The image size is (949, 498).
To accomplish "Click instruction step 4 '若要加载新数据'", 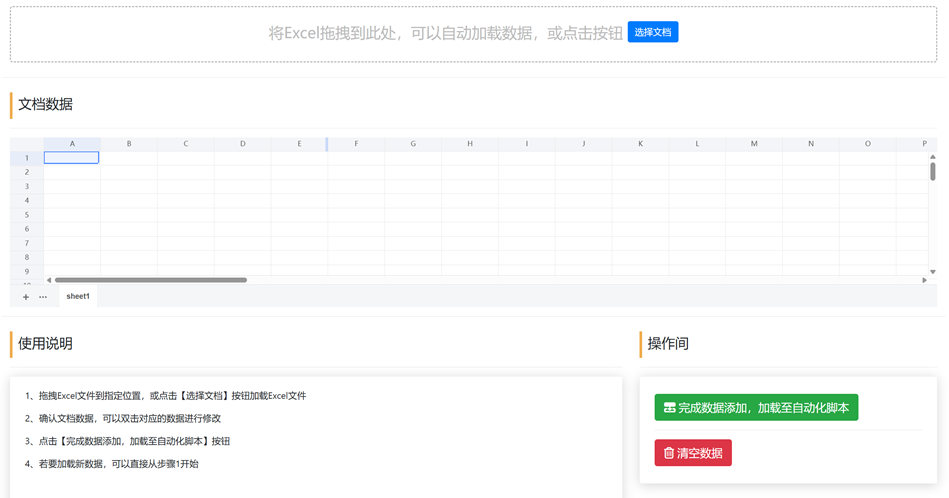I will 111,464.
